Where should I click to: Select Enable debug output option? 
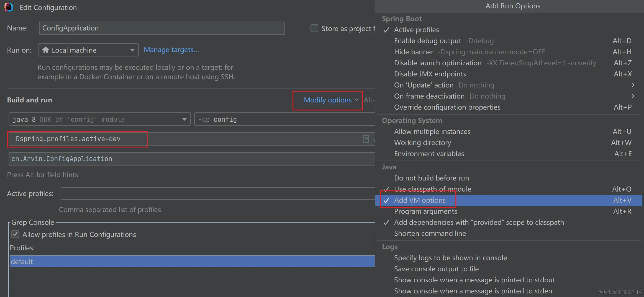[427, 41]
